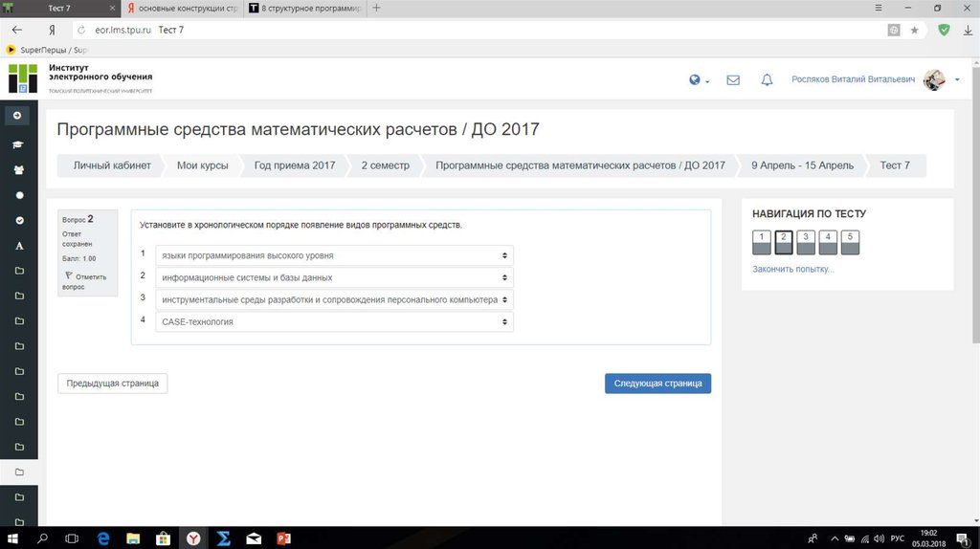The image size is (980, 549).
Task: Click the gray icon left of the bookmark star
Action: (x=894, y=30)
